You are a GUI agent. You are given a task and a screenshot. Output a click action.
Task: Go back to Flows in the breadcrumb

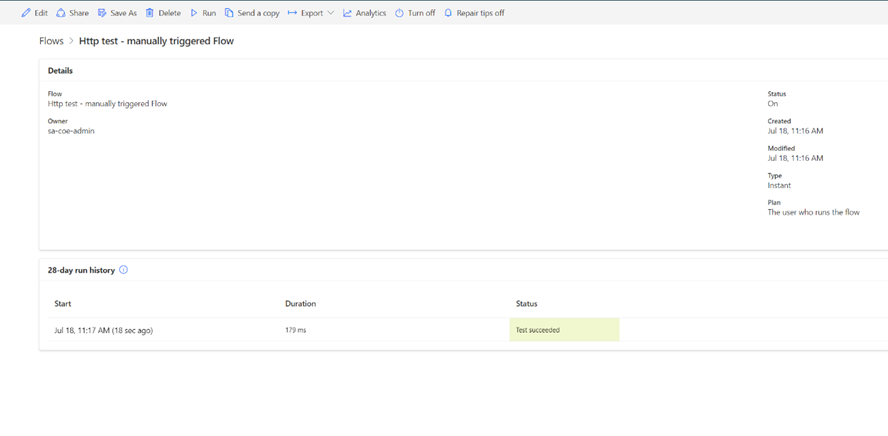[51, 41]
